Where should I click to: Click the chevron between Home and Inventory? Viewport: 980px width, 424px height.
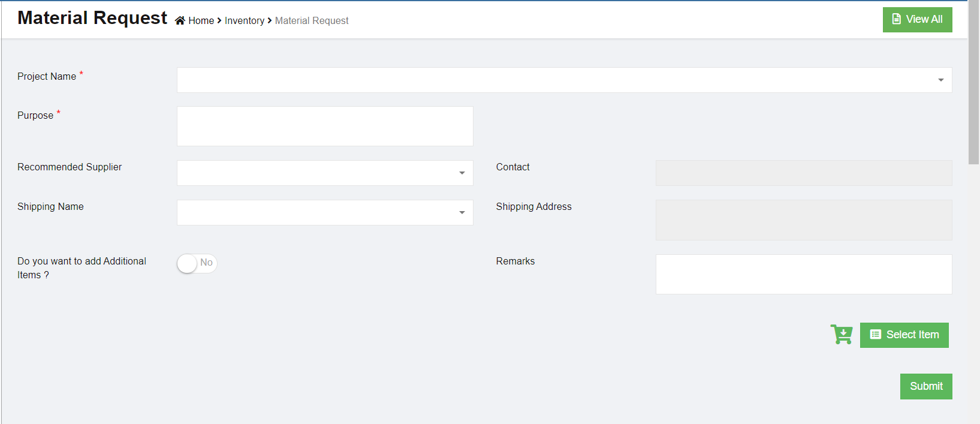click(x=219, y=21)
